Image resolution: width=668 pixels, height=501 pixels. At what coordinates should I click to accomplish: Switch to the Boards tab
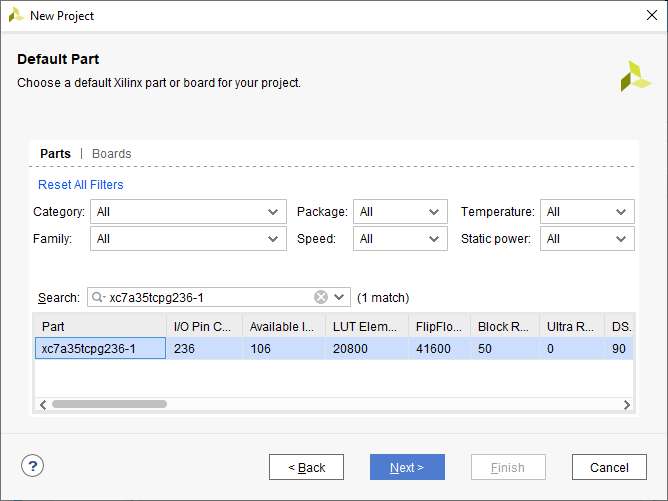tap(111, 154)
